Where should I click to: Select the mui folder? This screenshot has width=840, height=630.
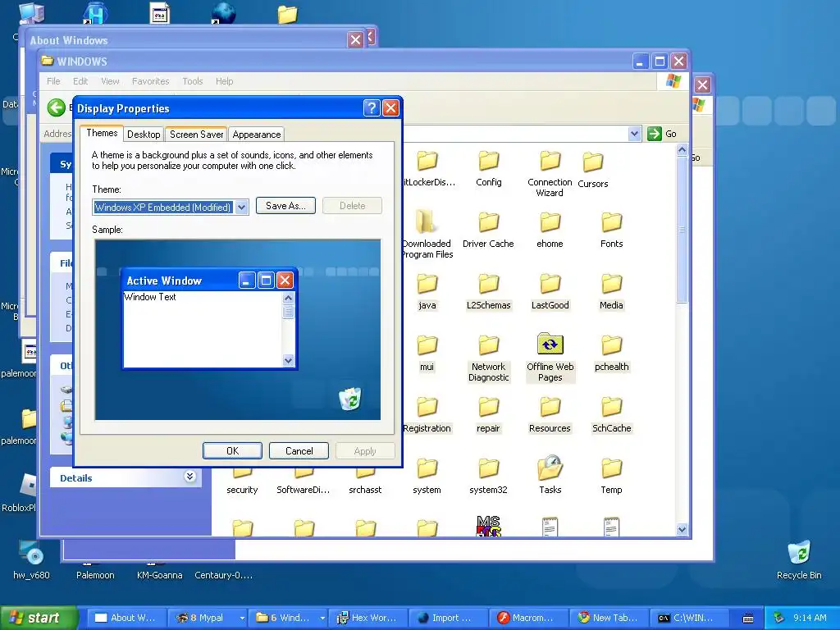click(427, 354)
